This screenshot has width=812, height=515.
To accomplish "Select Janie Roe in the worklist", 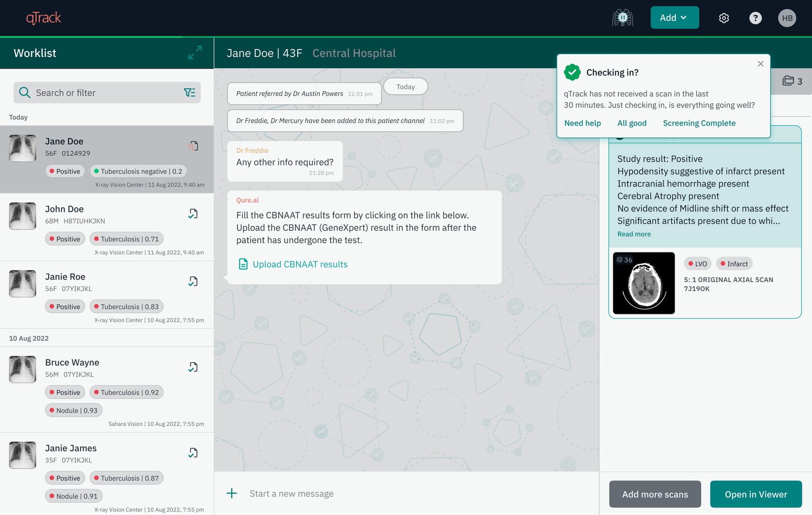I will (107, 295).
